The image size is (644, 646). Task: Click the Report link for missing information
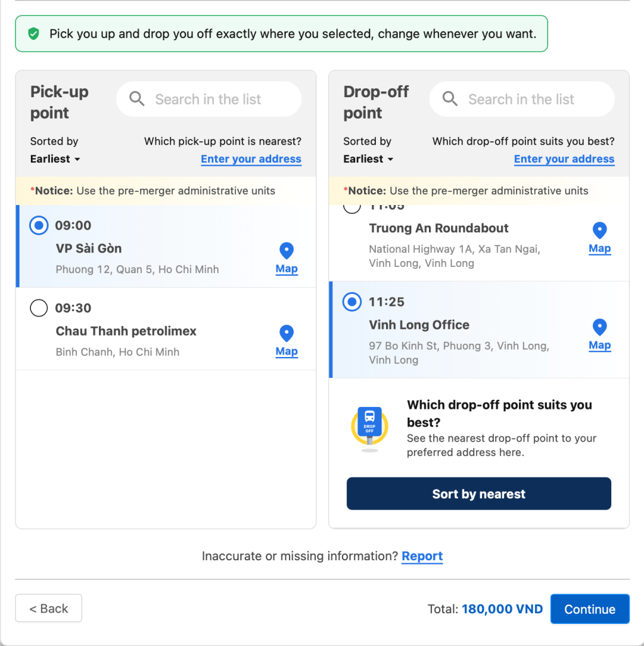(422, 556)
